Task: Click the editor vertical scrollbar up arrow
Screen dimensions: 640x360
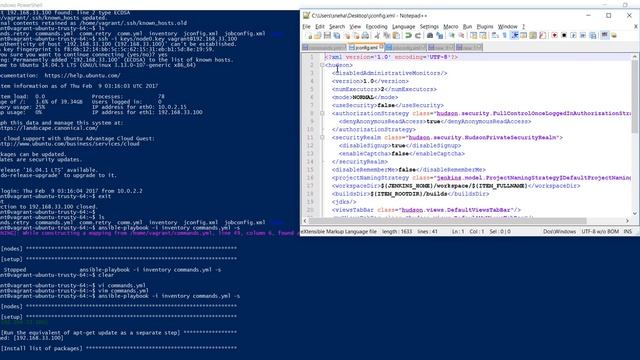Action: coord(635,57)
